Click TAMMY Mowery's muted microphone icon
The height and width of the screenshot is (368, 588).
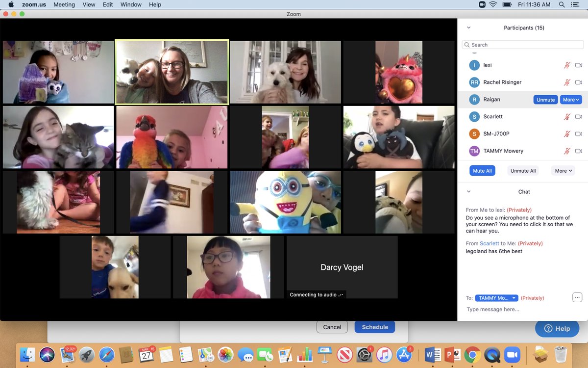click(567, 151)
